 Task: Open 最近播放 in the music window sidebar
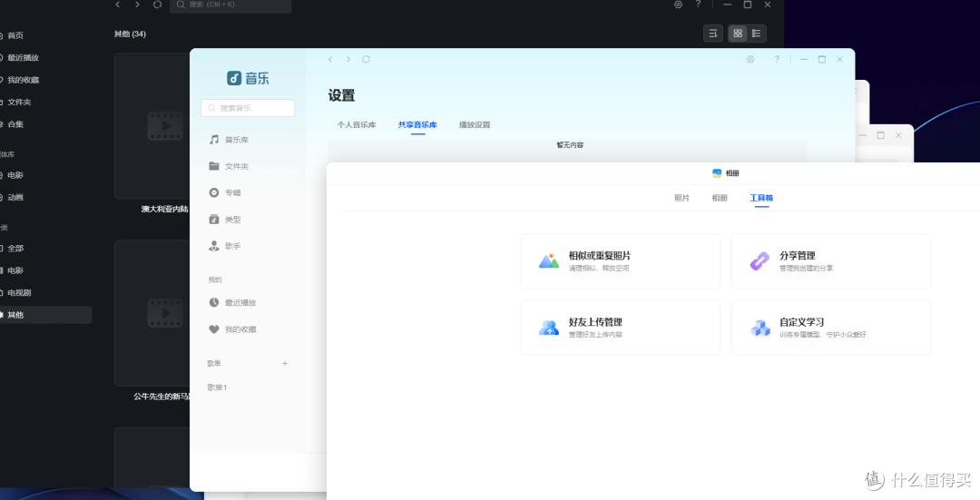[232, 302]
